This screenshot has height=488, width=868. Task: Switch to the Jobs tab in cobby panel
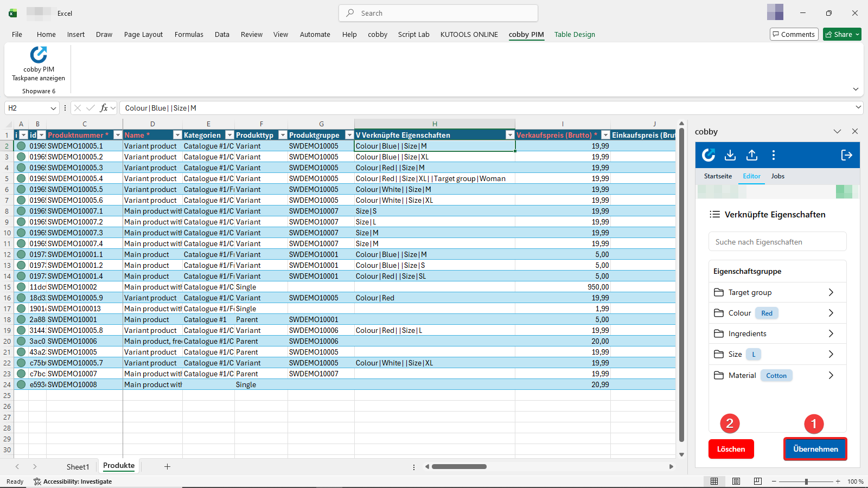tap(777, 176)
